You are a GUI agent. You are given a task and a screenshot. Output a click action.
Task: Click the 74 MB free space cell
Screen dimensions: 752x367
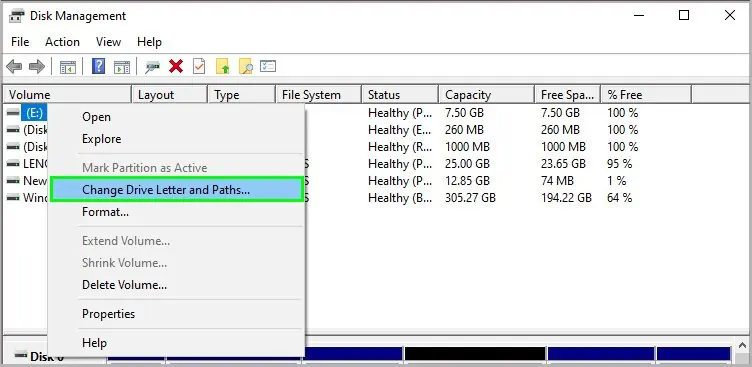point(557,181)
